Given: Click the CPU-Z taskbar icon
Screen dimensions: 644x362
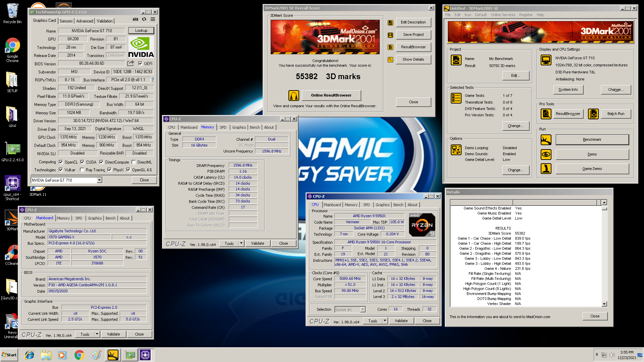Looking at the screenshot, I should [145, 355].
